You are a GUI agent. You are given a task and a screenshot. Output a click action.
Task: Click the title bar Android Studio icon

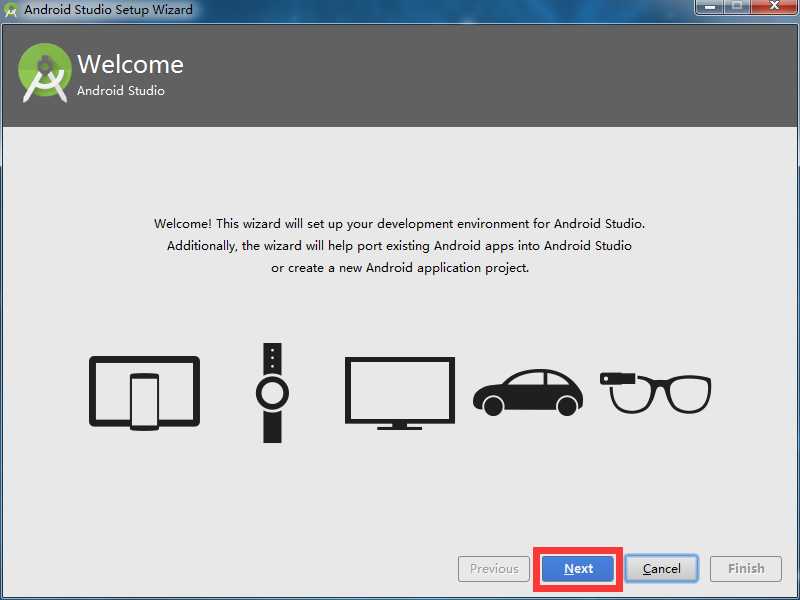pyautogui.click(x=10, y=10)
